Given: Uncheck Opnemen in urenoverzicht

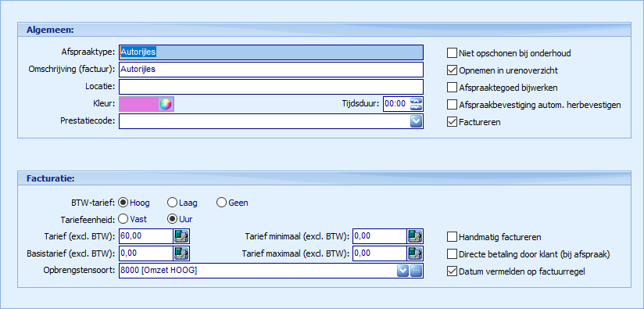Looking at the screenshot, I should click(x=452, y=70).
